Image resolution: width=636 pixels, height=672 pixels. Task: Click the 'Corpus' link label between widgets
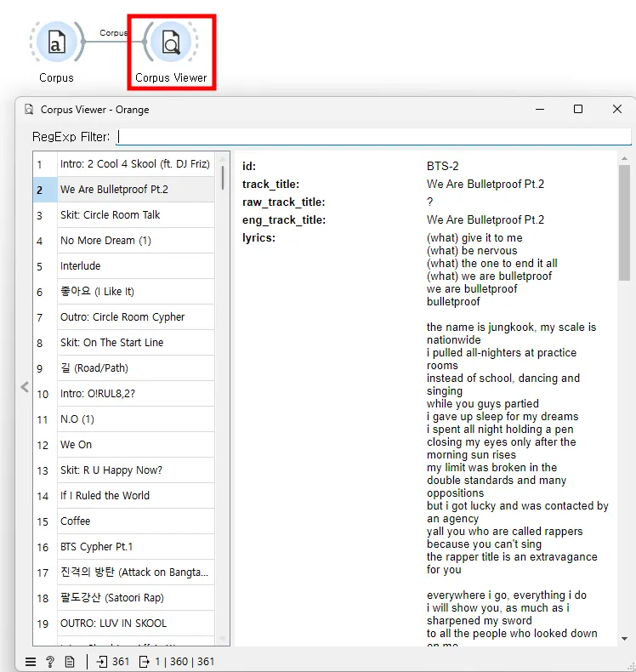113,32
